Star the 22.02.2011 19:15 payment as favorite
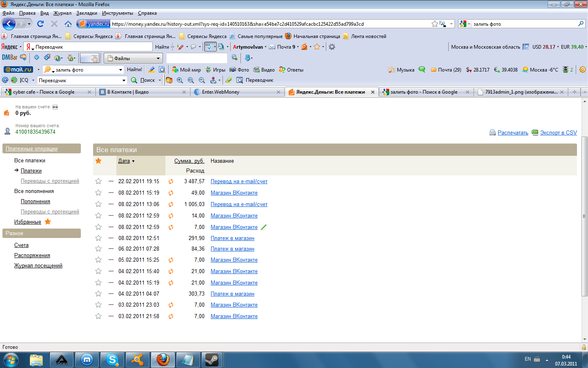Viewport: 588px width, 368px height. coord(98,181)
